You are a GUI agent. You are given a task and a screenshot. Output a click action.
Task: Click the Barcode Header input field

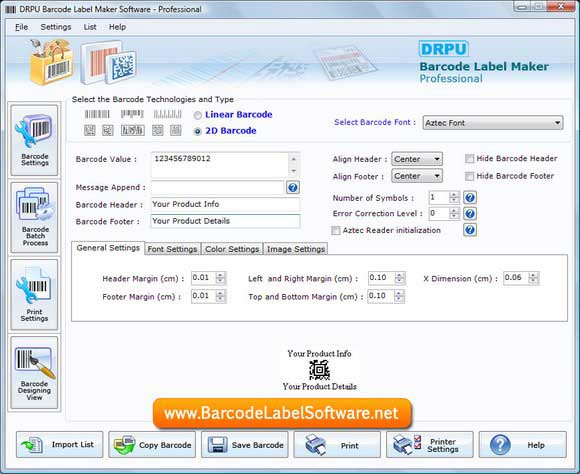[x=225, y=204]
